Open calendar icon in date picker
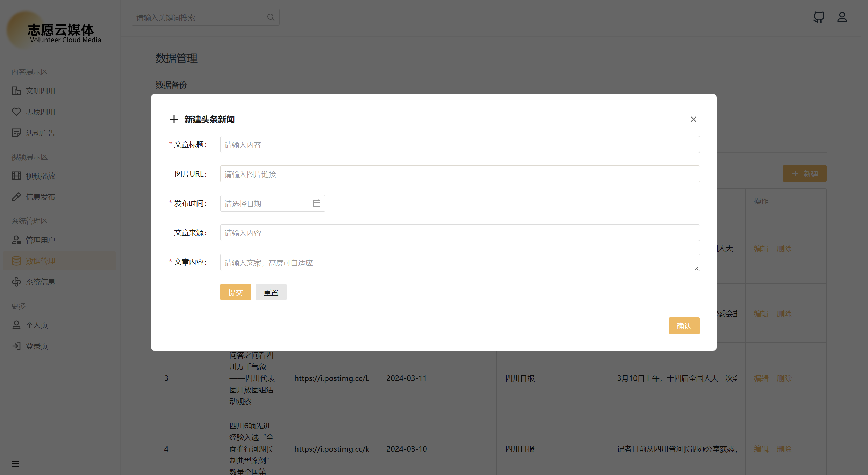868x475 pixels. 316,203
